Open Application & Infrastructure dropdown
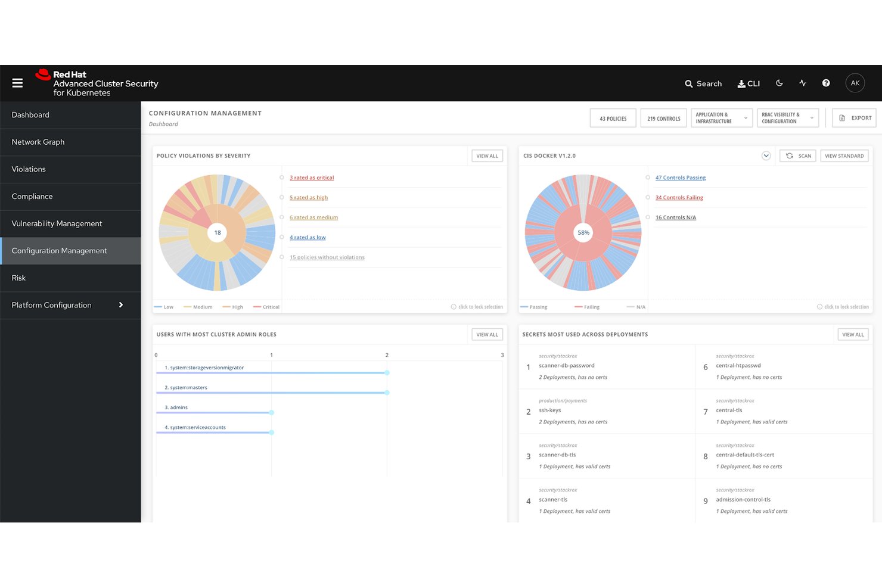The width and height of the screenshot is (882, 588). (x=722, y=118)
